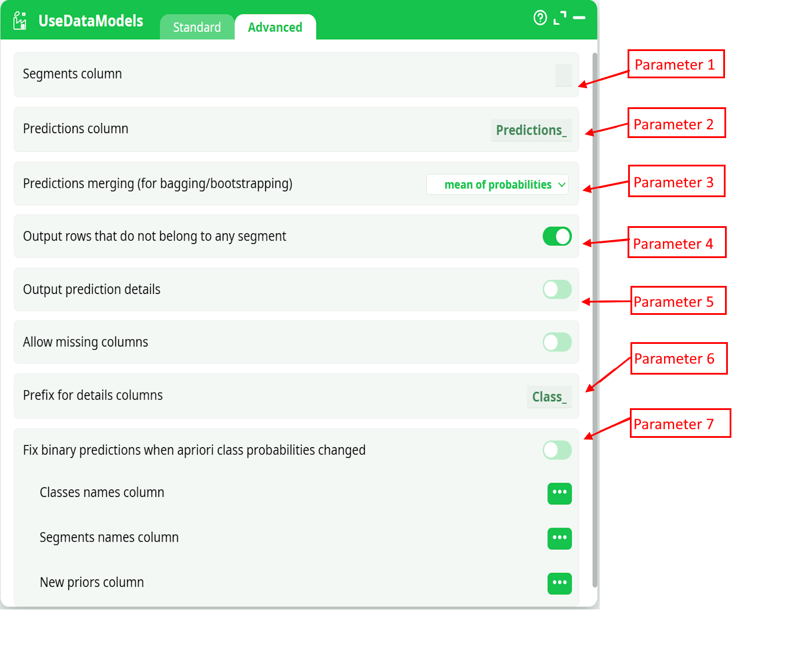Screen dimensions: 812x646
Task: Toggle Fix binary predictions apriori option
Action: coord(557,450)
